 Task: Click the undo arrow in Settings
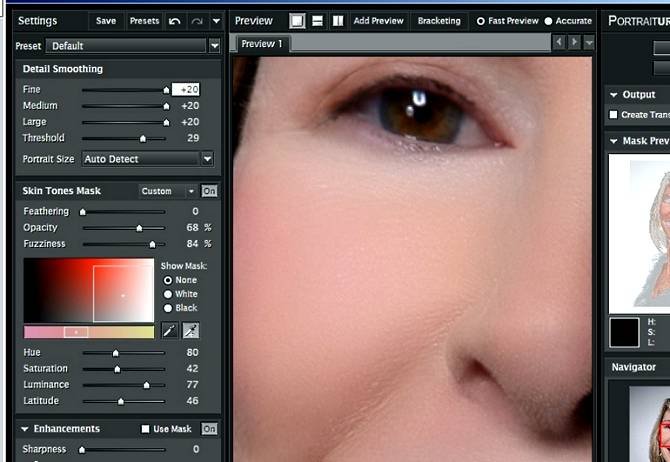click(175, 21)
